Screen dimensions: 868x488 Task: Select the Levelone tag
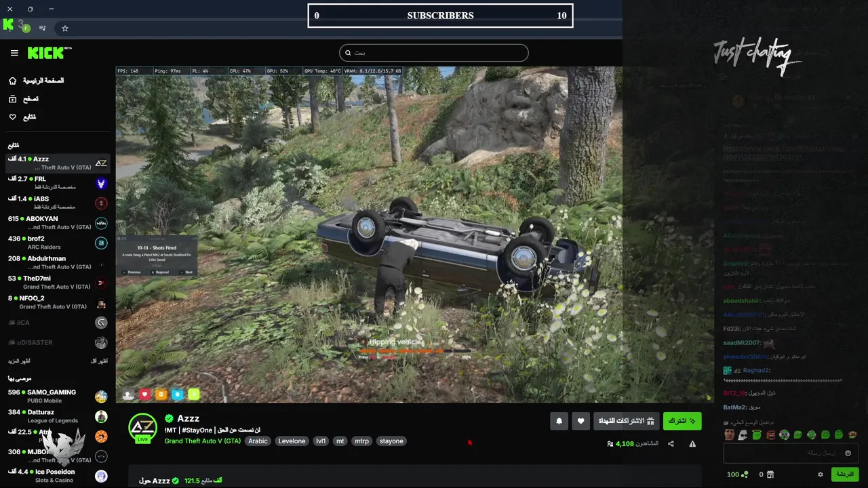[x=292, y=441]
